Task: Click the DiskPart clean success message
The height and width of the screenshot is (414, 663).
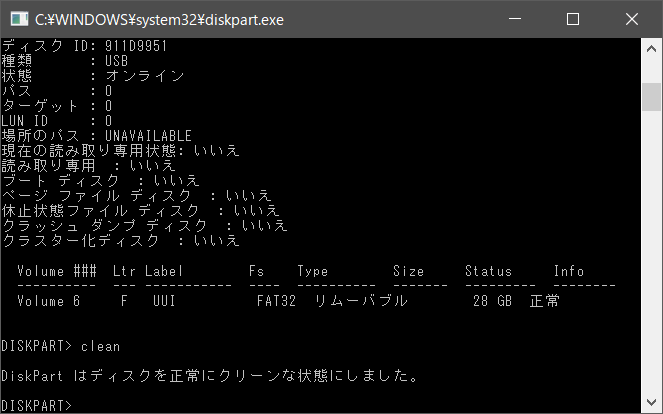Action: coord(210,376)
